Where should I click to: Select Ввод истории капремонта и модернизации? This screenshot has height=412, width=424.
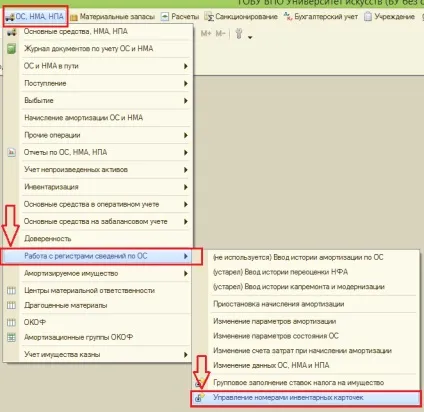pos(299,287)
